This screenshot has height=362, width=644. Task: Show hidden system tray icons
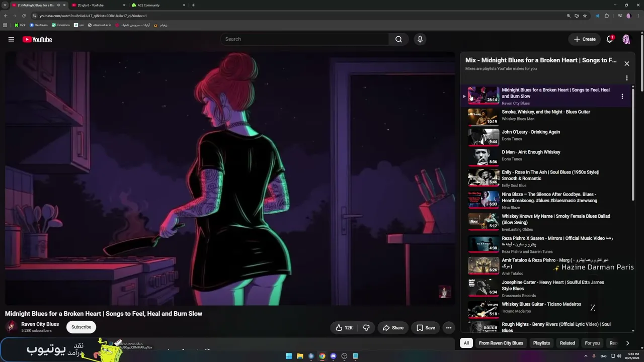point(586,356)
